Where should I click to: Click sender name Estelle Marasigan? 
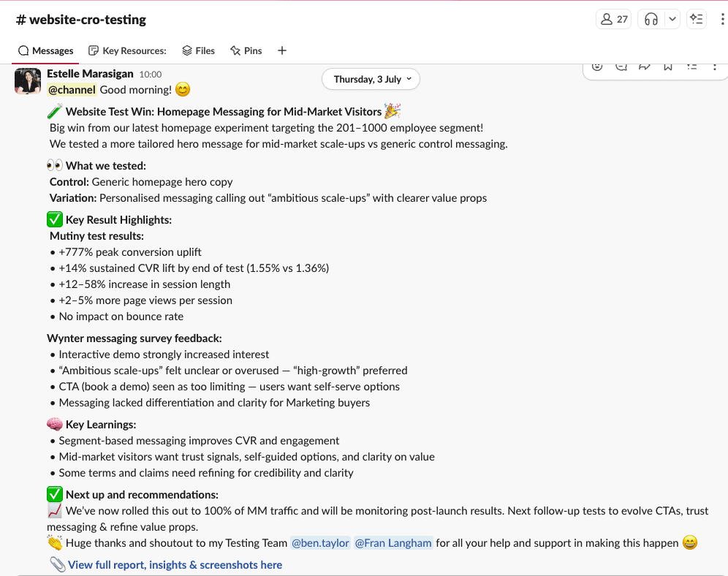point(90,74)
